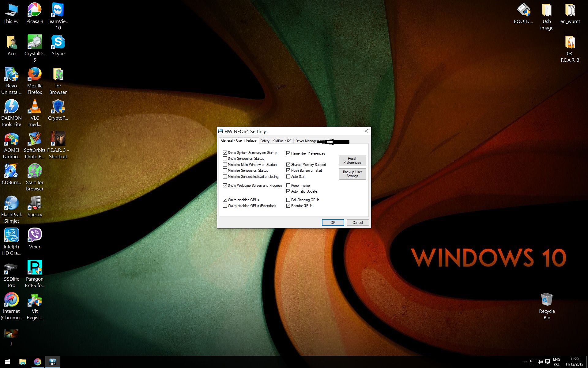Image resolution: width=588 pixels, height=368 pixels.
Task: Click OK to confirm settings
Action: point(333,223)
